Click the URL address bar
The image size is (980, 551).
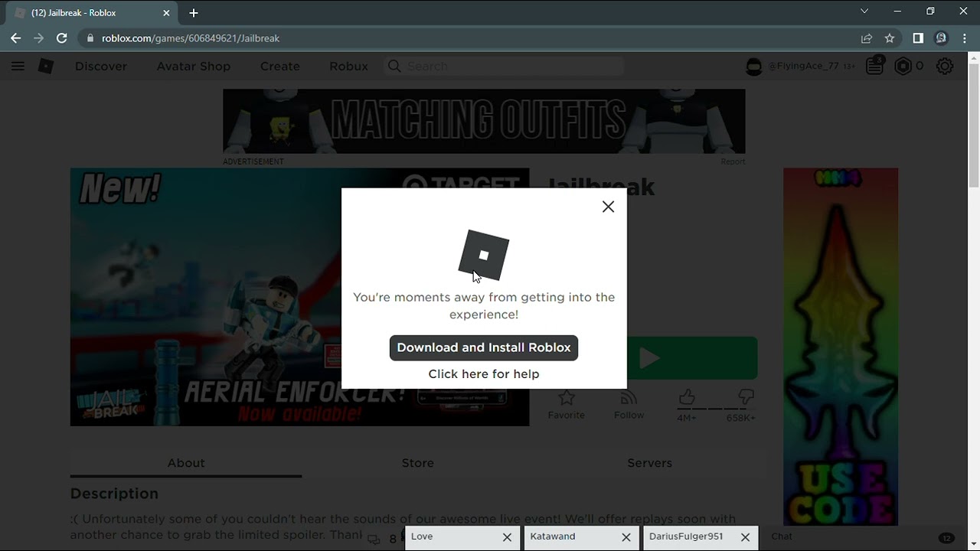467,38
